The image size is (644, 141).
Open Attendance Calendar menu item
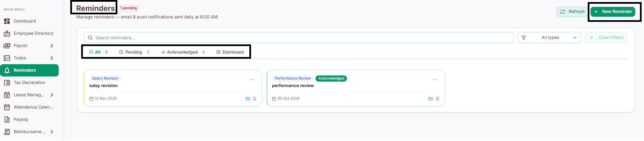point(29,107)
